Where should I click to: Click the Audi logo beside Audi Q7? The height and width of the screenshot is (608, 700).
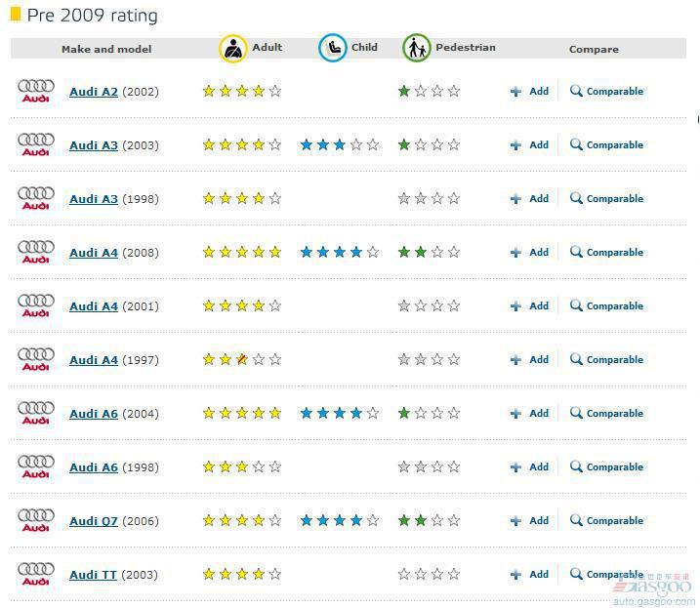(x=36, y=520)
